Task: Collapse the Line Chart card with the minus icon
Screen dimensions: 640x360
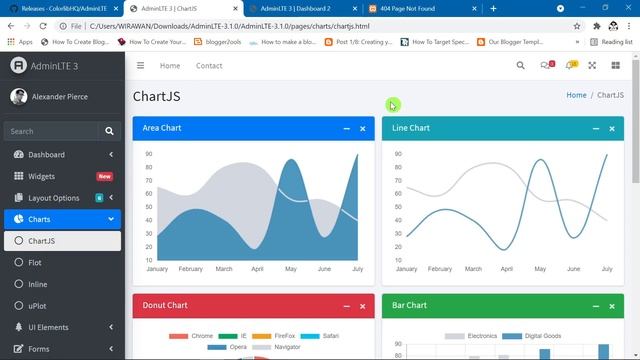Action: [x=596, y=129]
